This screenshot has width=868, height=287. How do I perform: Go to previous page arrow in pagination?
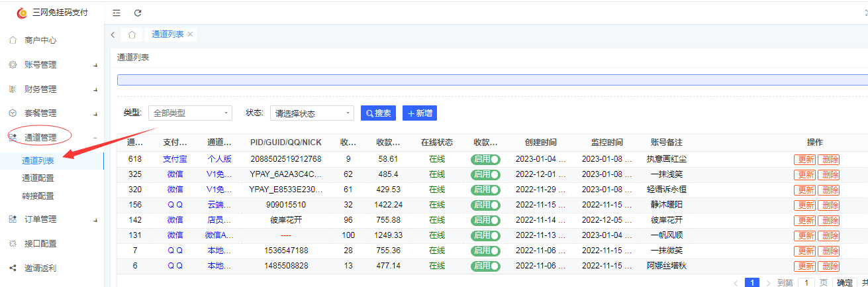(736, 283)
